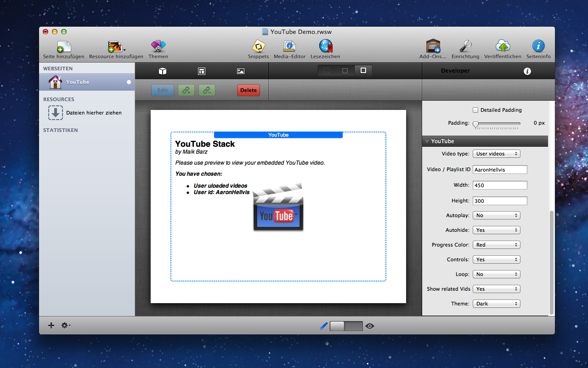The height and width of the screenshot is (368, 588).
Task: Click the Edit button
Action: (163, 90)
